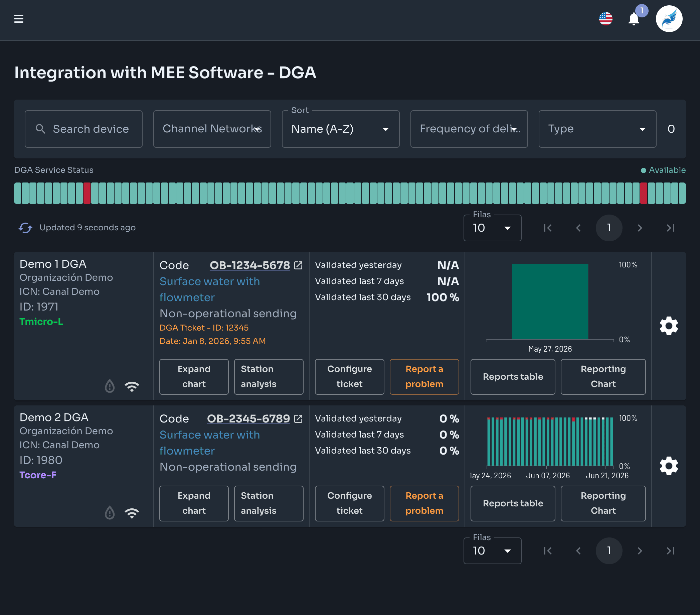Click Report a problem for Demo 1 DGA
Image resolution: width=700 pixels, height=615 pixels.
point(424,377)
